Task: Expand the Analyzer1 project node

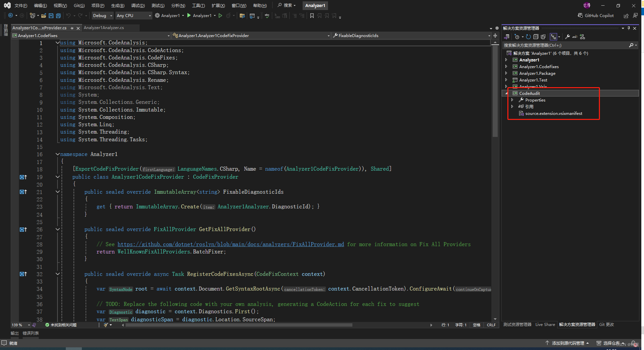Action: coord(506,60)
